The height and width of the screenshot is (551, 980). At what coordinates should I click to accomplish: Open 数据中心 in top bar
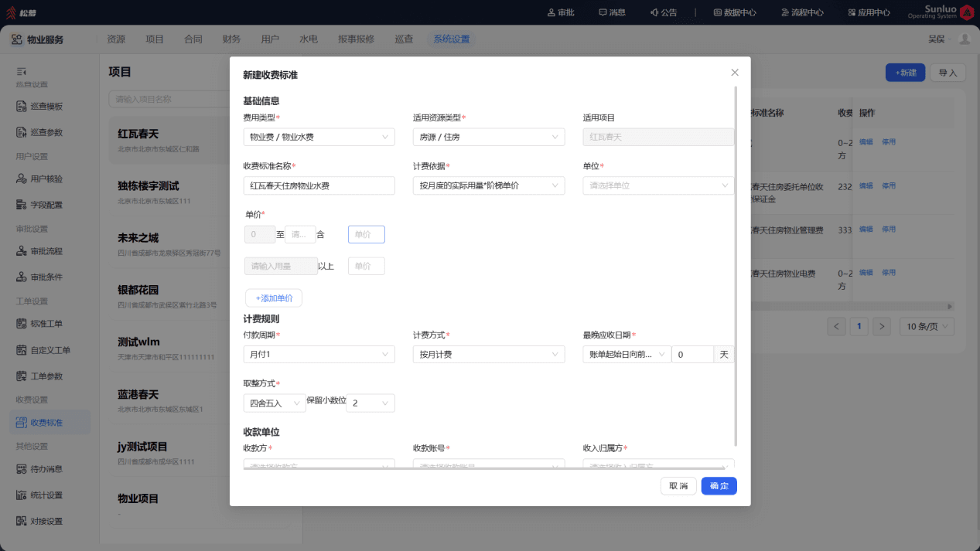[x=734, y=12]
